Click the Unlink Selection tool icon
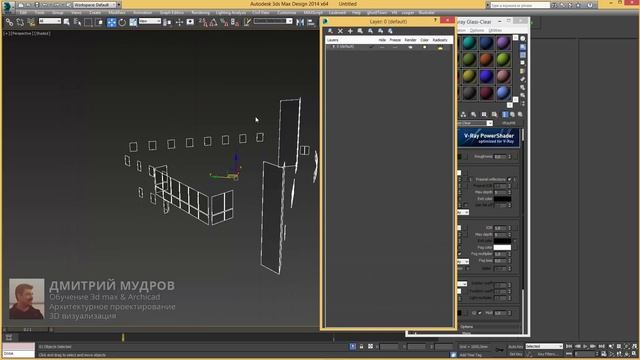The height and width of the screenshot is (360, 640). 20,22
